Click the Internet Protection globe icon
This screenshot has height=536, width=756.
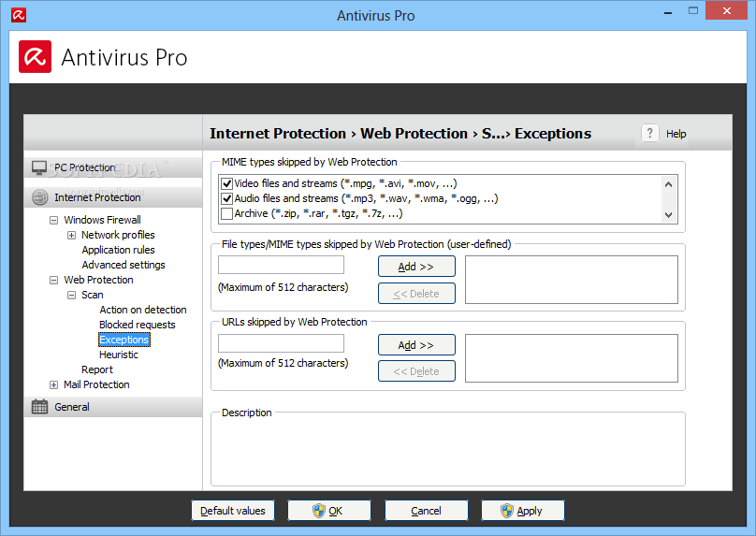tap(40, 197)
